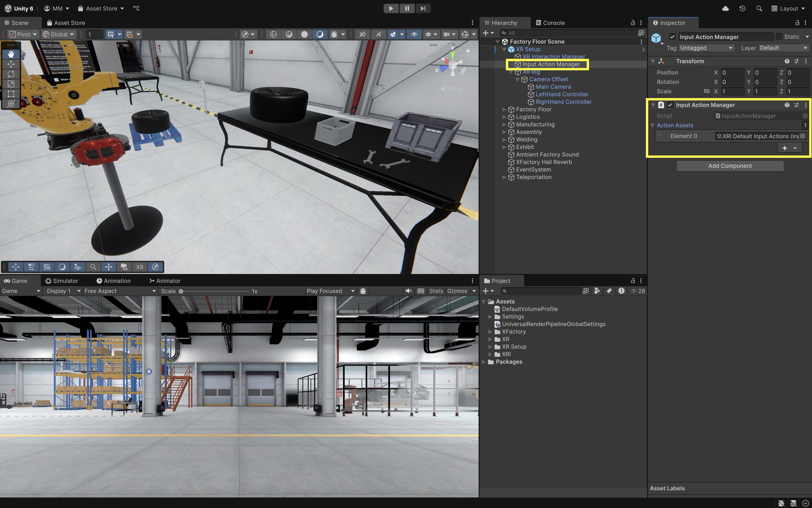Screen dimensions: 812x508
Task: Click the Step frame button
Action: click(x=423, y=8)
